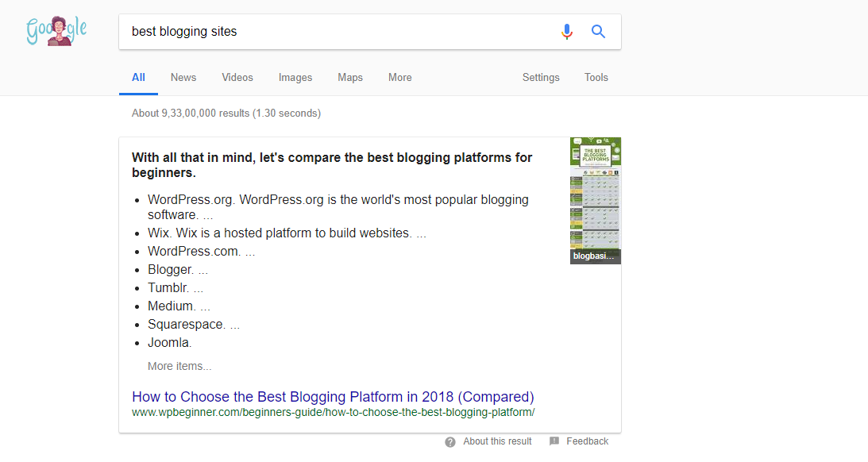Click the Feedback flag icon
The height and width of the screenshot is (462, 868).
click(x=554, y=441)
